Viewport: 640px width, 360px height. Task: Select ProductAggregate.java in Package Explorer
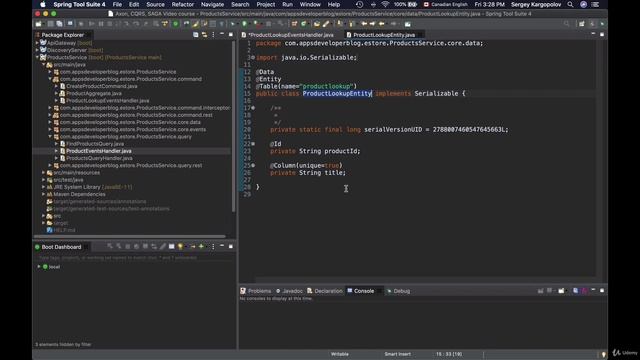(x=94, y=93)
